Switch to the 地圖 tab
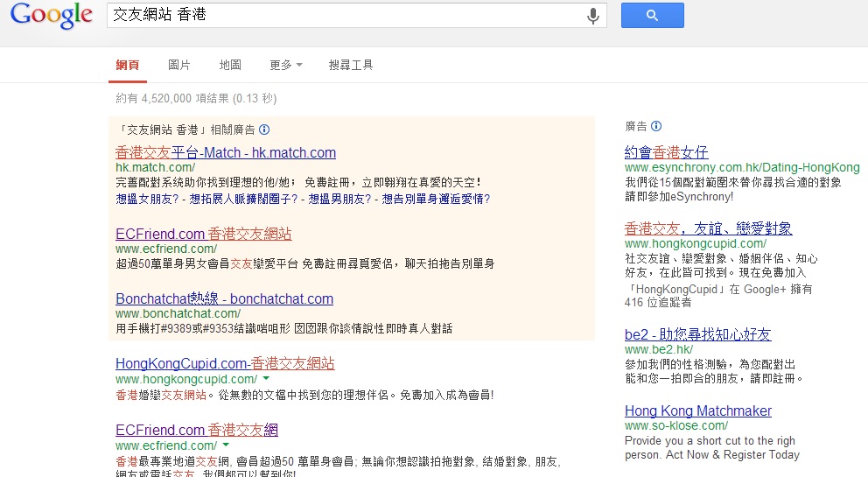Screen dimensions: 868x477 pos(230,65)
